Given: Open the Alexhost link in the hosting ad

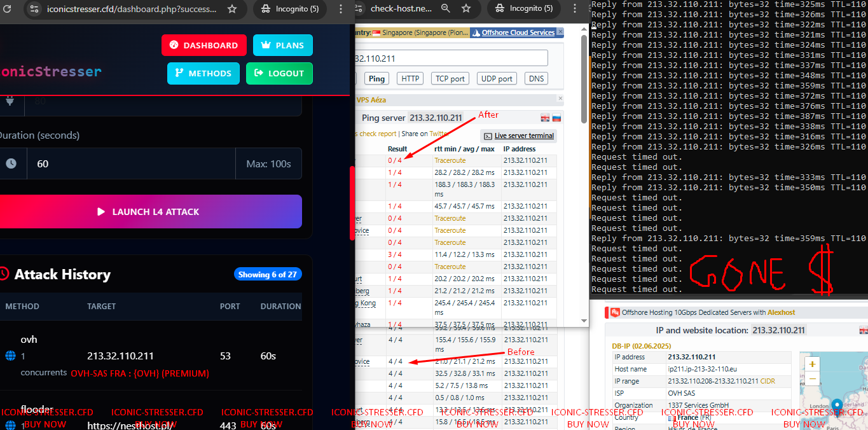Looking at the screenshot, I should [x=781, y=312].
